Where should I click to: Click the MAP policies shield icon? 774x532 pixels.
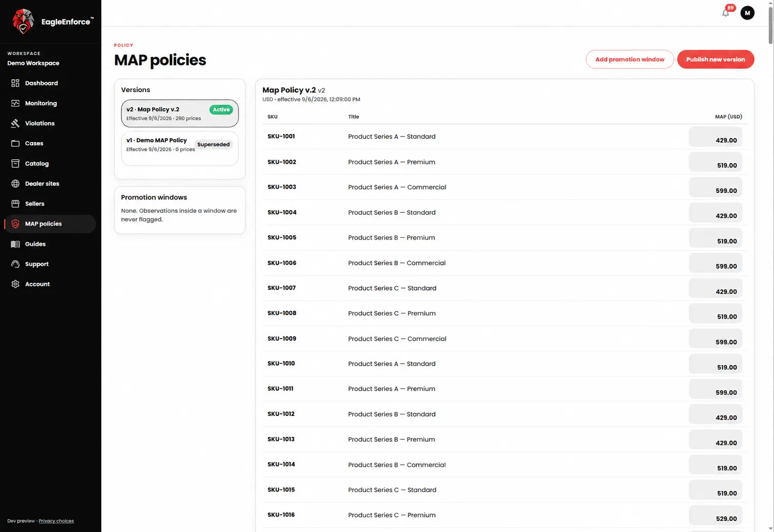point(15,224)
